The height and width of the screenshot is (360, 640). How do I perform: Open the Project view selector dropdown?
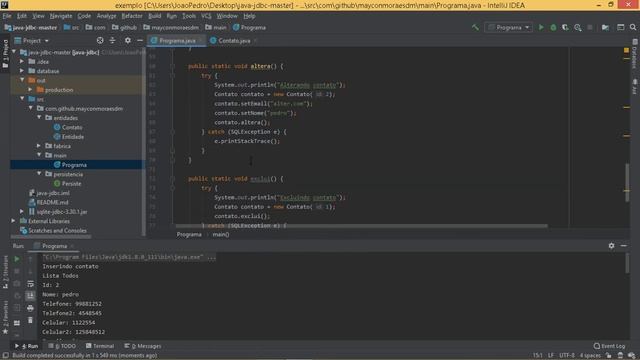(x=32, y=41)
